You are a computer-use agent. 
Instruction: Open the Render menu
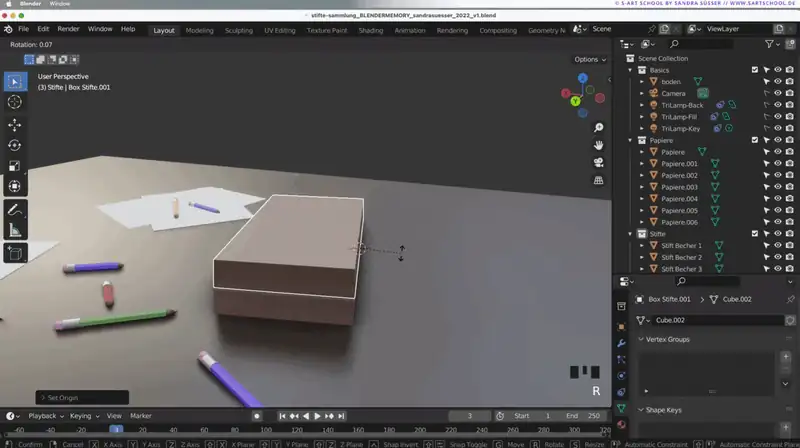click(x=68, y=29)
